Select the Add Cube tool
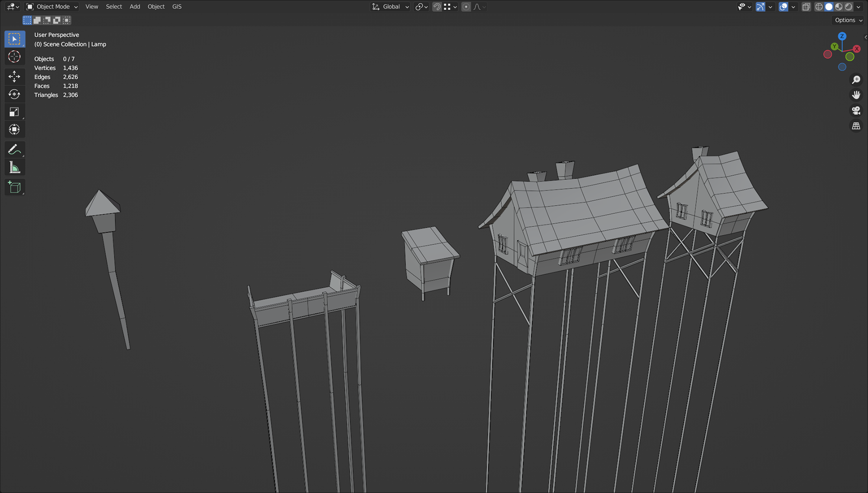The height and width of the screenshot is (493, 868). point(14,188)
